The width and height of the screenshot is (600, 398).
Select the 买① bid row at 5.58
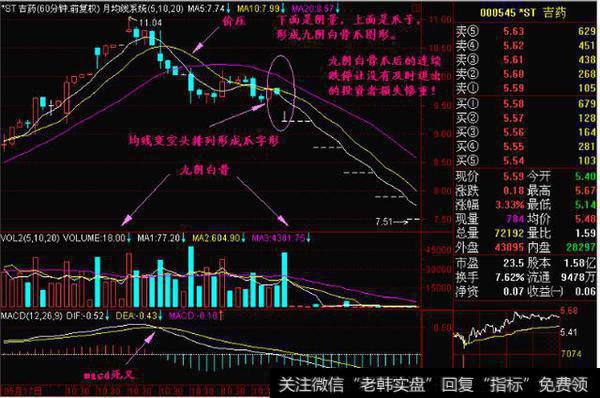(526, 104)
